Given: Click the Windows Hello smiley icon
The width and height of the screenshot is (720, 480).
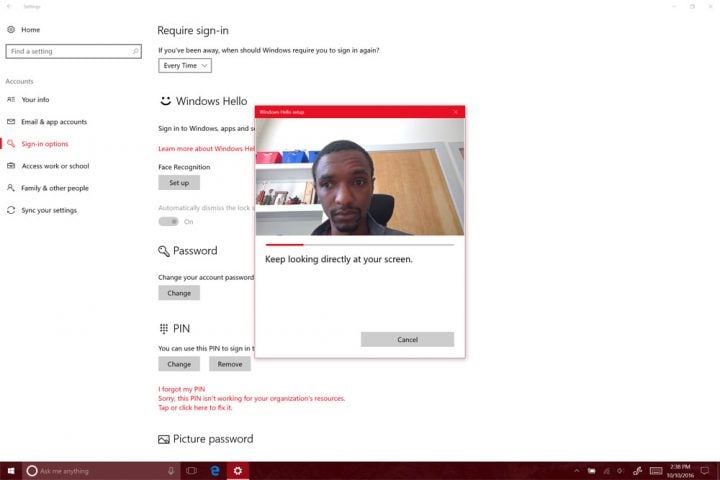Looking at the screenshot, I should click(165, 101).
